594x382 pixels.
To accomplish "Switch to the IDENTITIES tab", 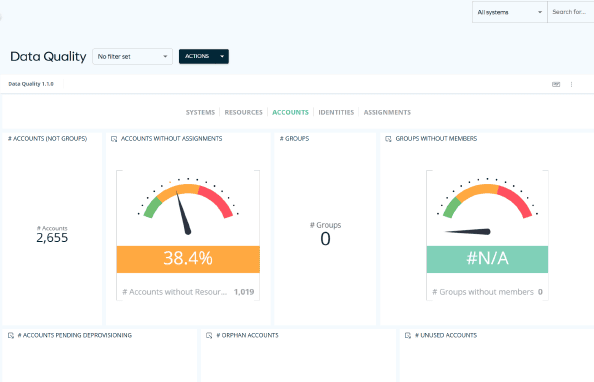I will [x=336, y=112].
